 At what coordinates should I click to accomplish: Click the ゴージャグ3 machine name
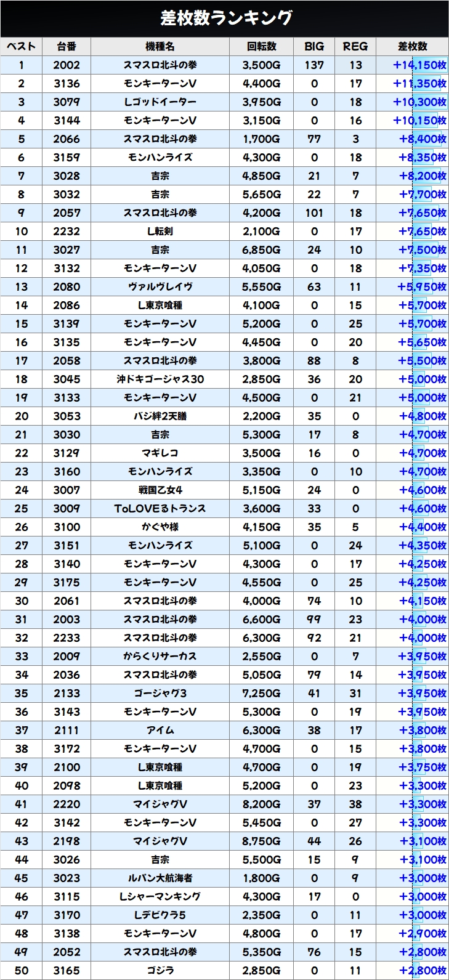(x=160, y=694)
